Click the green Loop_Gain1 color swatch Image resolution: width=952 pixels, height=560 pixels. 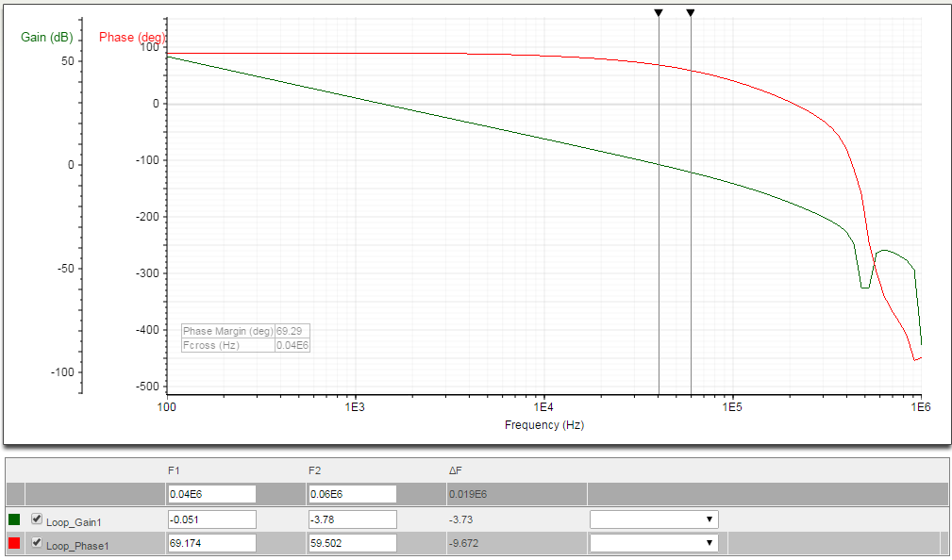[12, 519]
